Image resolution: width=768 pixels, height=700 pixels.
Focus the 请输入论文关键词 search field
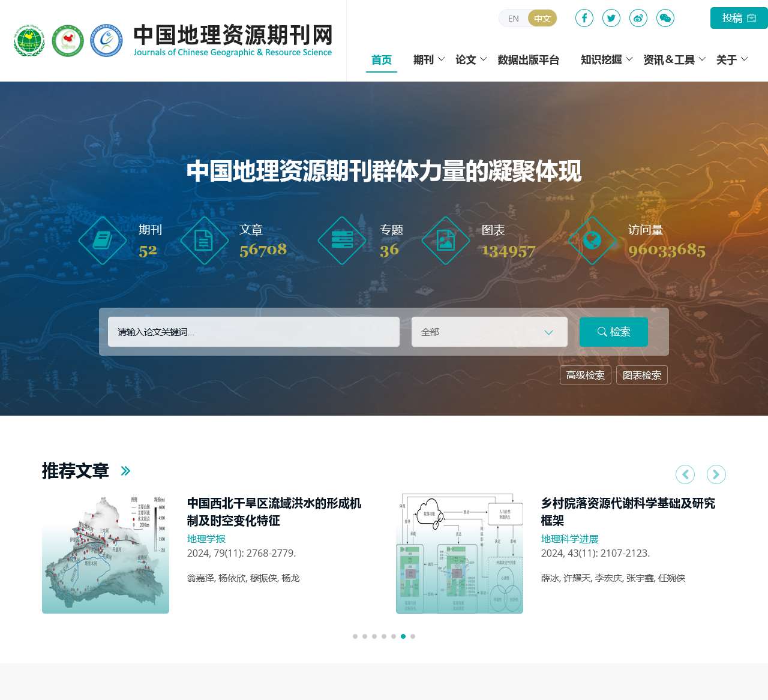tap(254, 332)
